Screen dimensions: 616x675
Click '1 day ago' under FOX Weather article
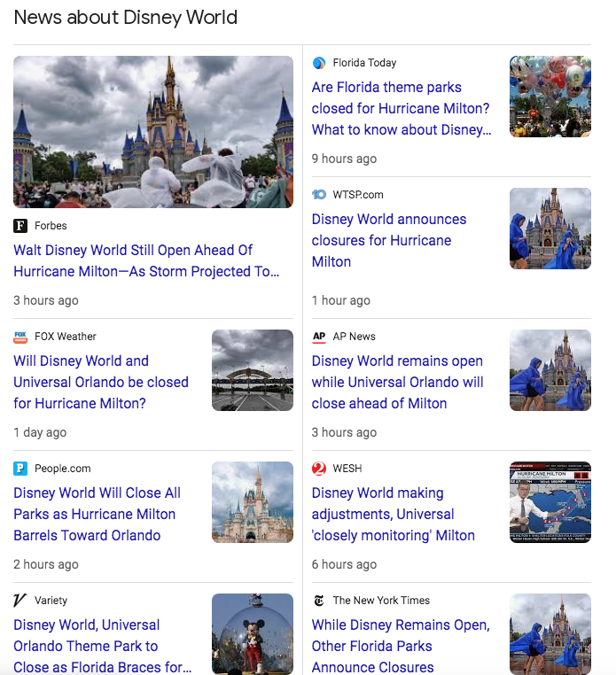coord(40,432)
